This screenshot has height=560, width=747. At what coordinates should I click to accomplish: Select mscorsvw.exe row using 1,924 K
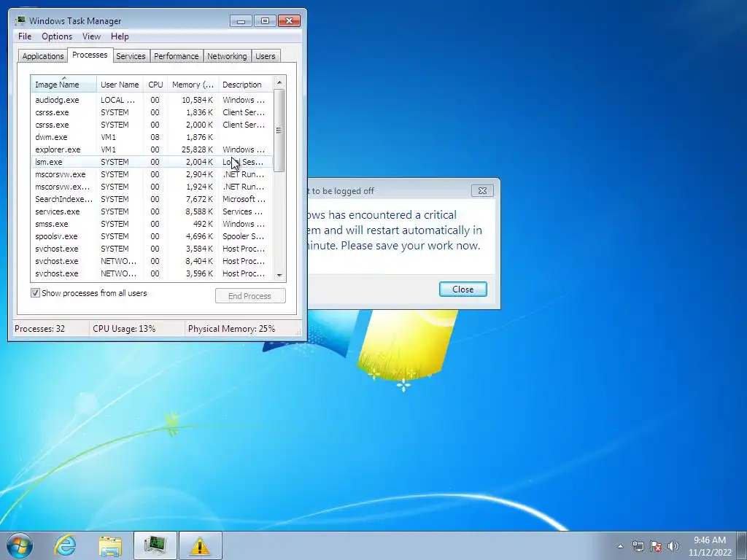pos(152,187)
